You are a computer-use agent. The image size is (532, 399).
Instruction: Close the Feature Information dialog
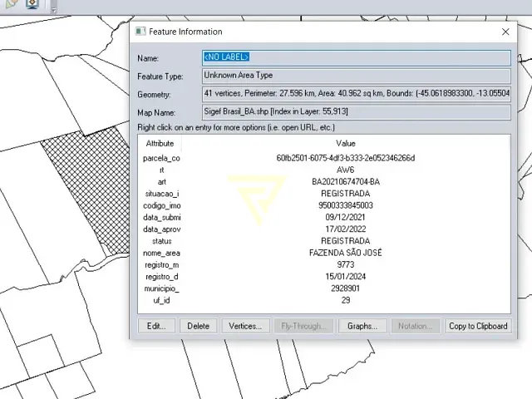pos(505,32)
